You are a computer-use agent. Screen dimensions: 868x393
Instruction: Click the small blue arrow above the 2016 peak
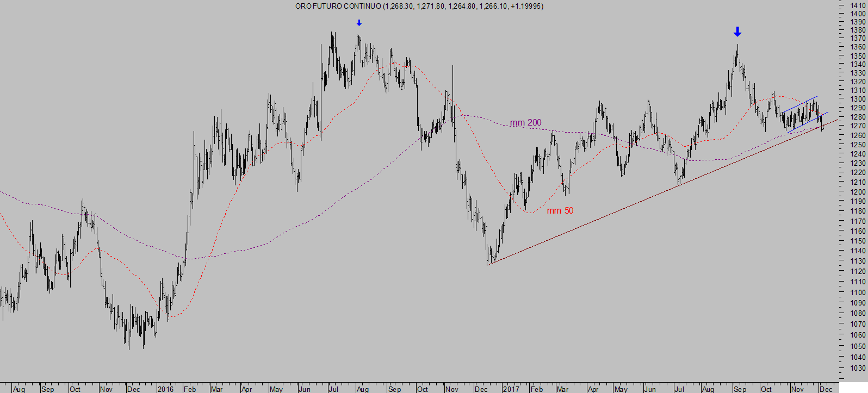(359, 23)
